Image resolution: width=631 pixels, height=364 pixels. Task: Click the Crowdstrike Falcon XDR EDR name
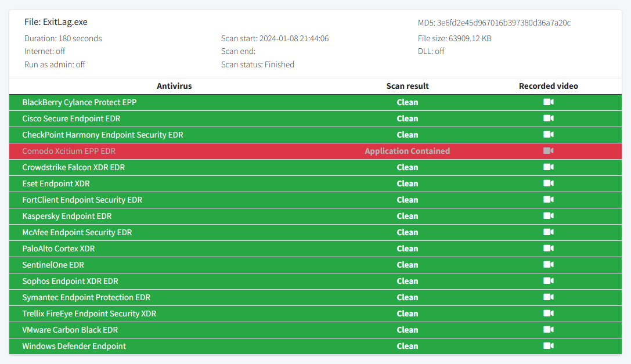(74, 167)
